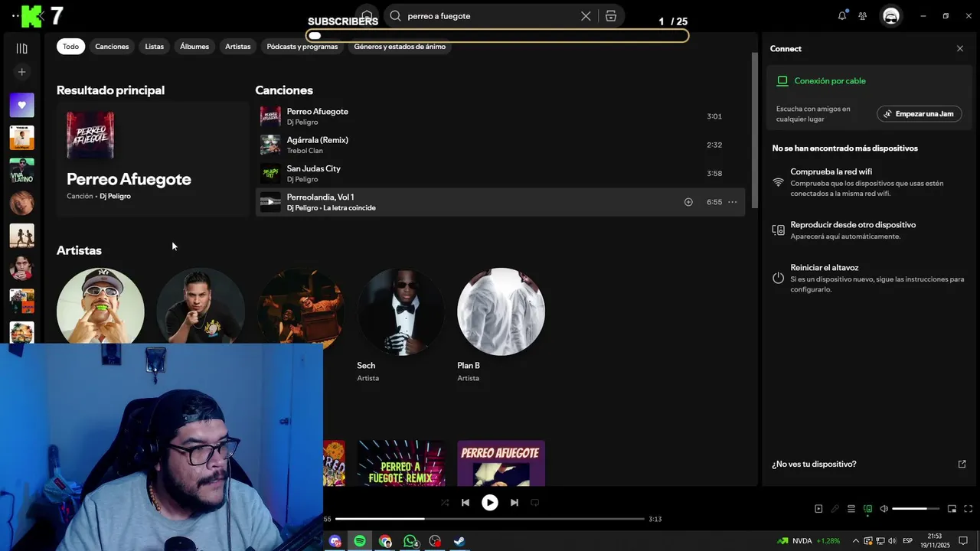This screenshot has height=551, width=980.
Task: Open the Windows notification center icon
Action: click(x=963, y=541)
